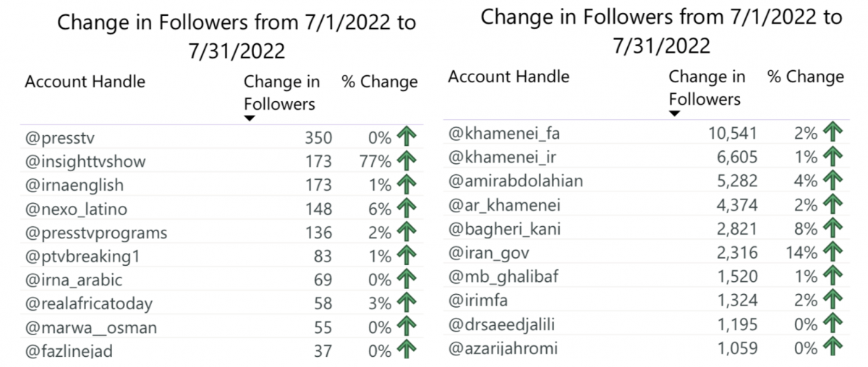Screen dimensions: 868x367
Task: Sort the left table by % Change header
Action: point(380,82)
